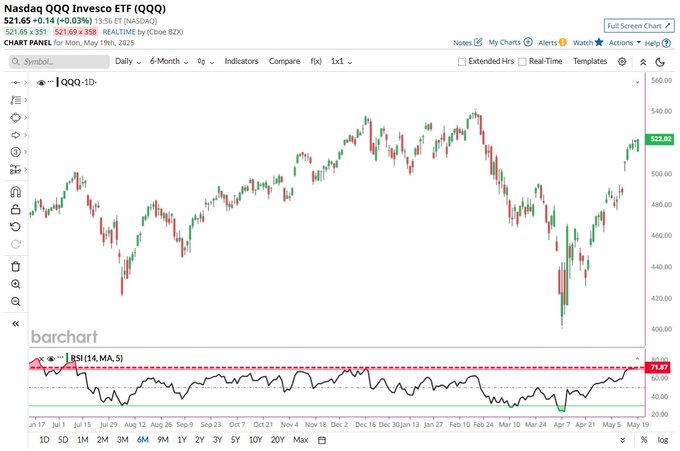Click the Symbol search input field
The height and width of the screenshot is (451, 680).
click(x=59, y=62)
